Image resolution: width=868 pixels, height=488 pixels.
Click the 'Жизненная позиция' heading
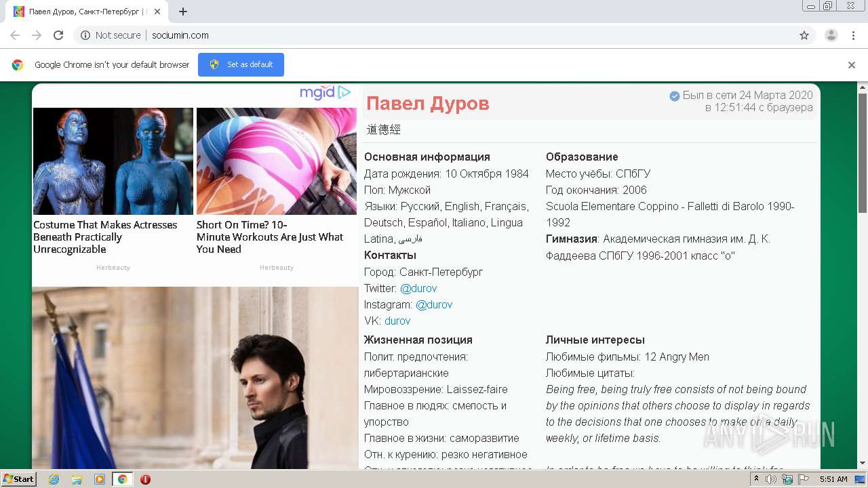tap(418, 340)
